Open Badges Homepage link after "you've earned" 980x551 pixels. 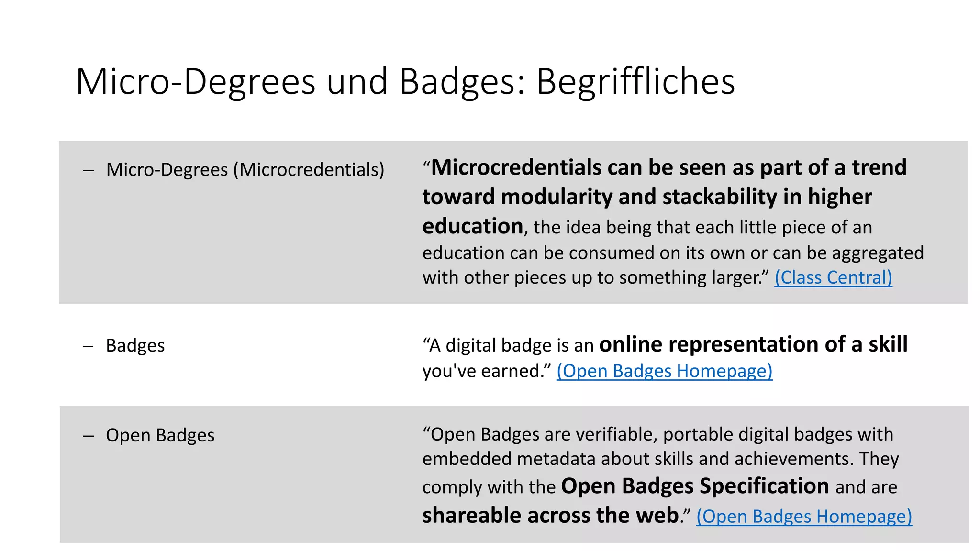pyautogui.click(x=664, y=371)
